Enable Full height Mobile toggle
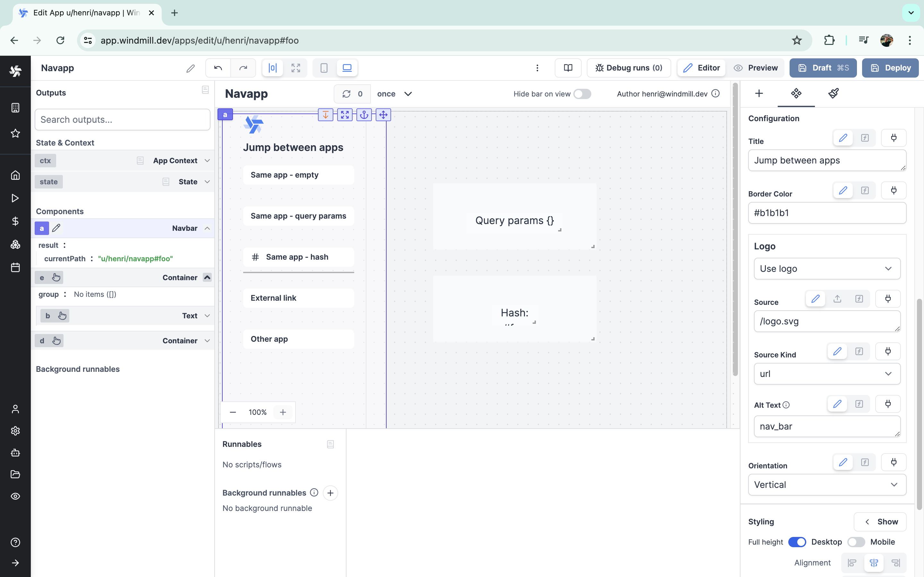Screen dimensions: 924x577 [x=856, y=542]
